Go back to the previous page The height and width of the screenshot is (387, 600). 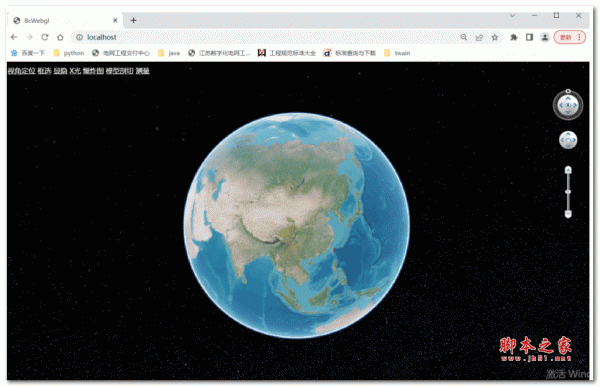point(14,37)
